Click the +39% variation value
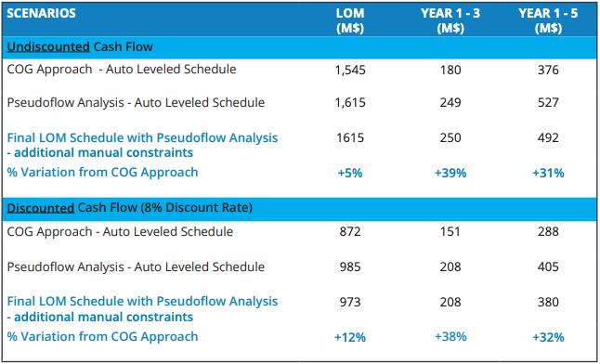This screenshot has height=364, width=600. tap(450, 173)
